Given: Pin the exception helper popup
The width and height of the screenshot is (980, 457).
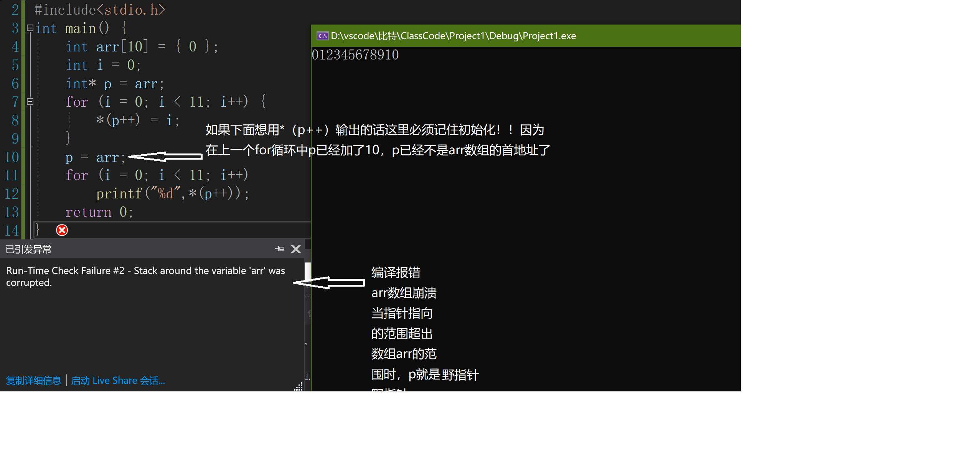Looking at the screenshot, I should [280, 249].
